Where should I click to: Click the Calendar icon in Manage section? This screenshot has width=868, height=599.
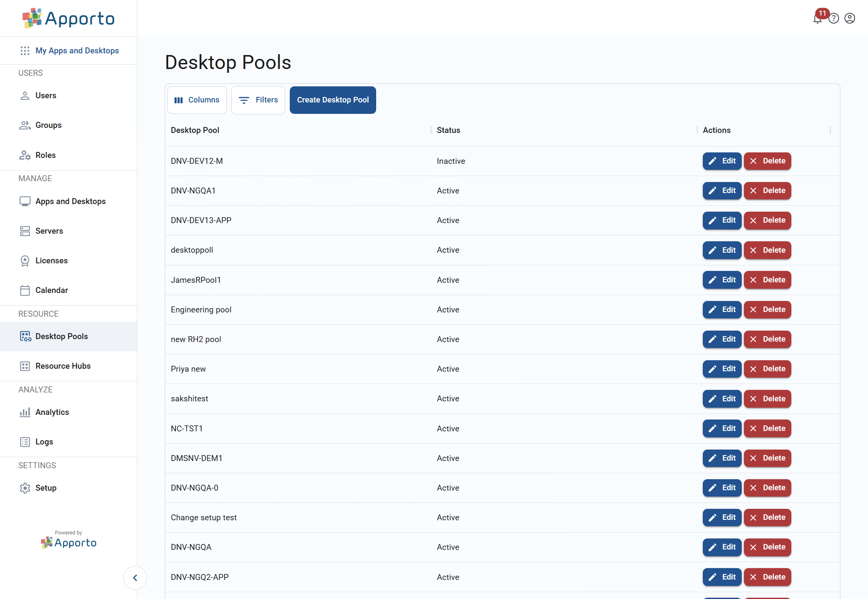pyautogui.click(x=25, y=290)
